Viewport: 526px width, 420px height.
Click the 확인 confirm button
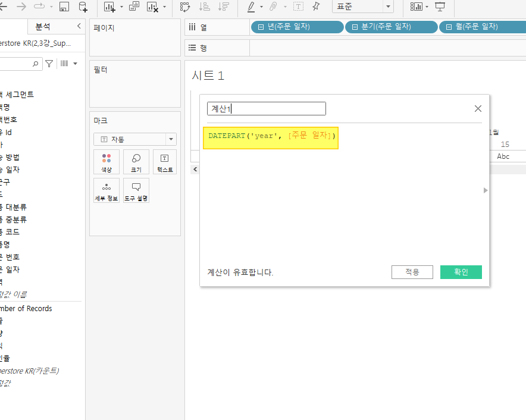(x=461, y=272)
